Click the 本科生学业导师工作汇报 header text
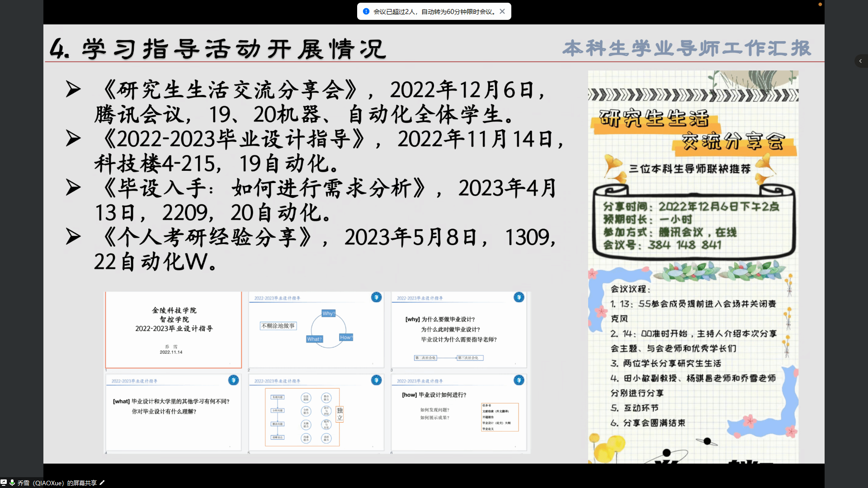Image resolution: width=868 pixels, height=488 pixels. click(x=687, y=48)
